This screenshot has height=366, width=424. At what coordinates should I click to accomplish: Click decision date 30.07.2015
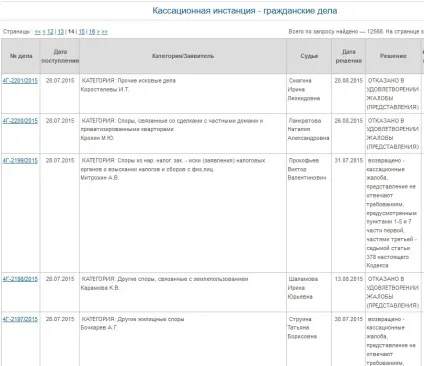click(349, 319)
